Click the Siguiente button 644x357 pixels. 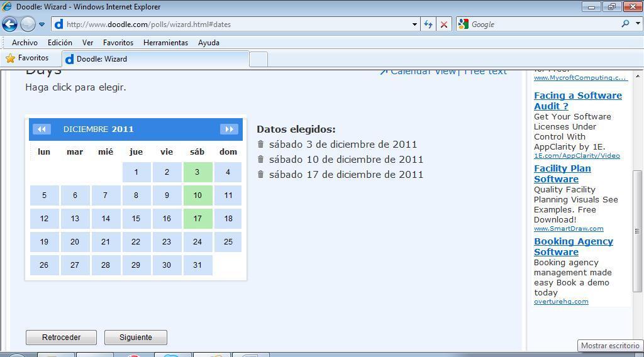point(136,338)
